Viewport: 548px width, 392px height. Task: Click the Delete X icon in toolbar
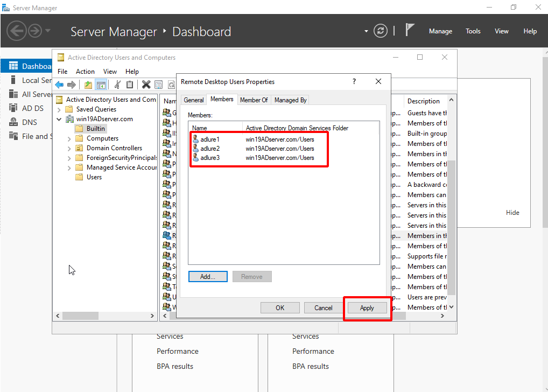point(146,85)
